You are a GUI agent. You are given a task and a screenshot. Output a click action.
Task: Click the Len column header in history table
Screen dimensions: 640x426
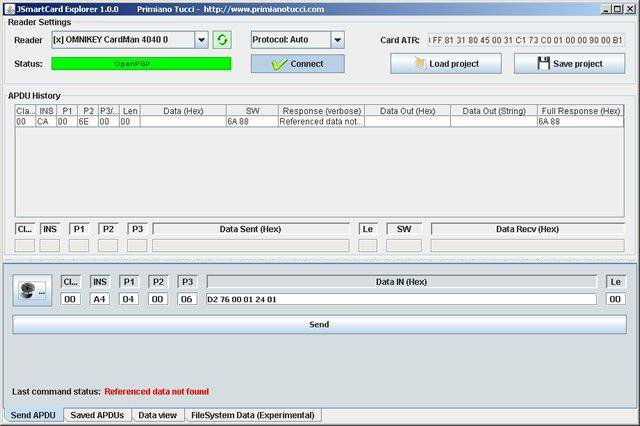tap(130, 111)
